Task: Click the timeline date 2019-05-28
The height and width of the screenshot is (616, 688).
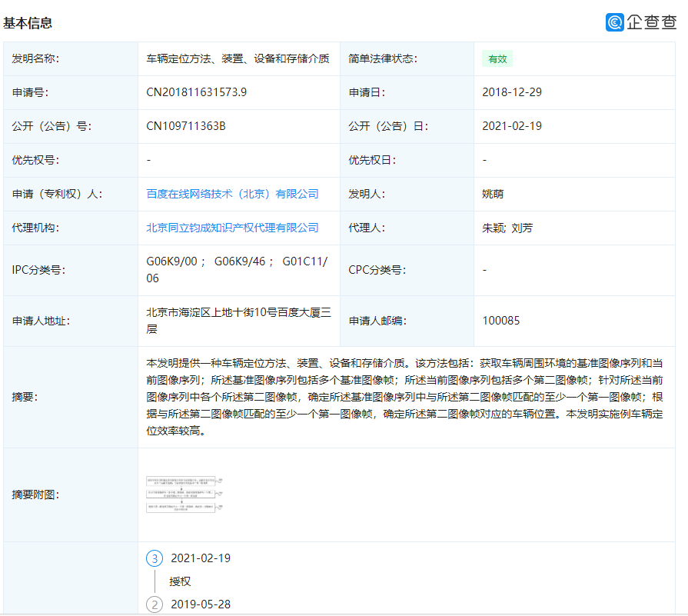Action: coord(201,604)
